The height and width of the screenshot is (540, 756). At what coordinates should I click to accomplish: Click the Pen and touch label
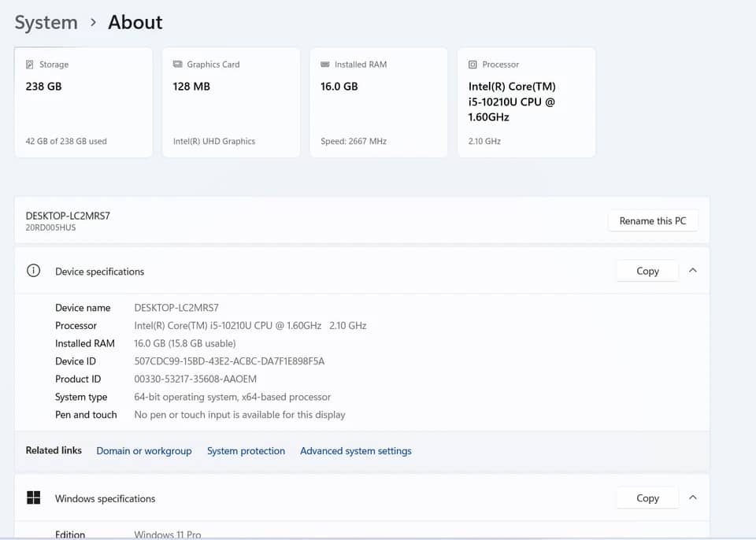click(86, 415)
